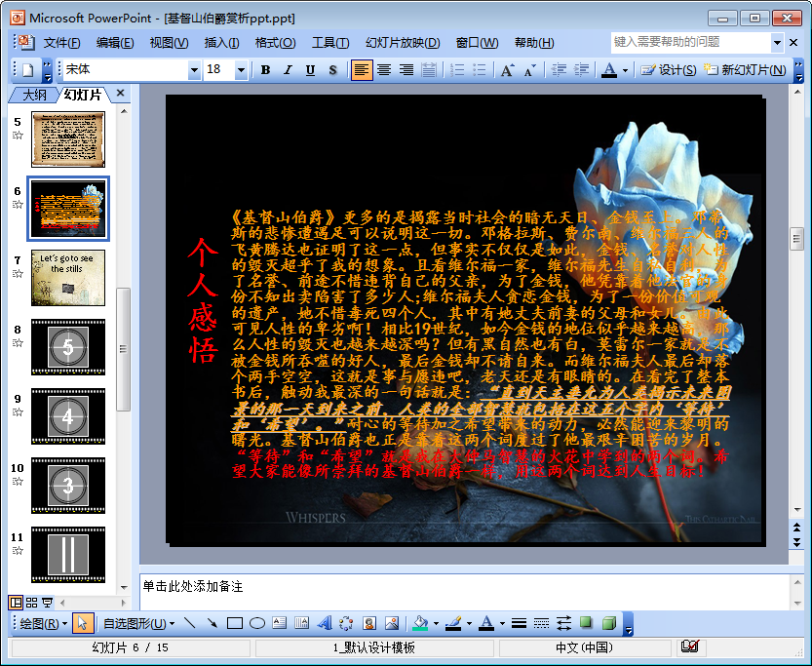Switch to the Slides tab
The image size is (812, 666).
pyautogui.click(x=83, y=95)
